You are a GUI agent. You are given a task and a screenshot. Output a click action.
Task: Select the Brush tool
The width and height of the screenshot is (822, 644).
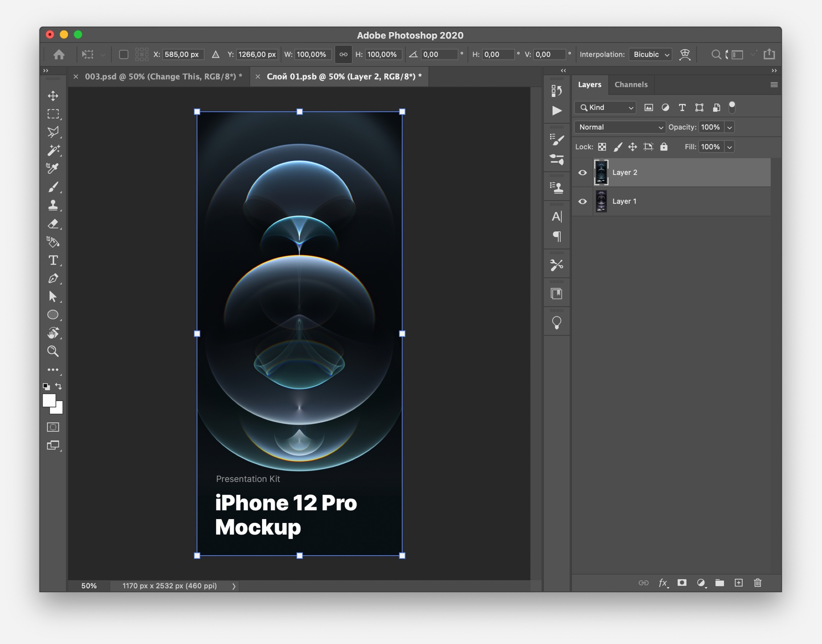coord(53,187)
